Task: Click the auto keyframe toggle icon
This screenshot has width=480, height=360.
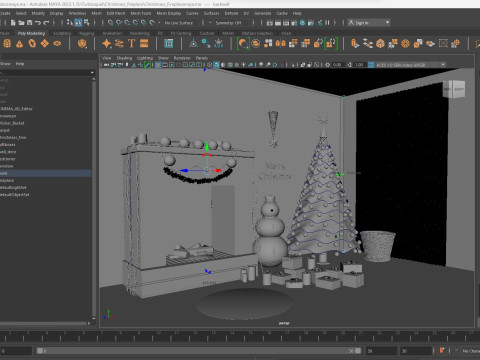Action: pyautogui.click(x=442, y=350)
